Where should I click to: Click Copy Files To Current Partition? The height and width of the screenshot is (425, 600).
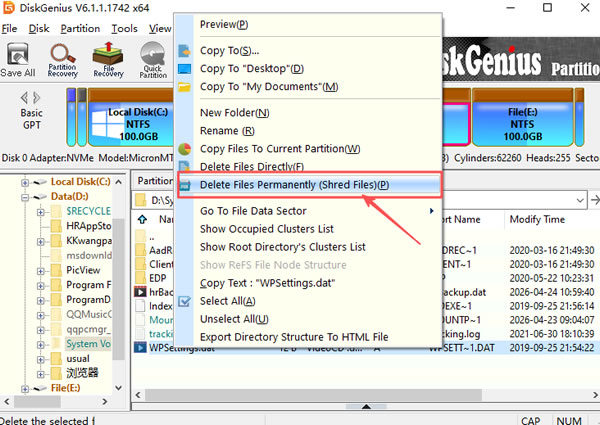coord(279,149)
